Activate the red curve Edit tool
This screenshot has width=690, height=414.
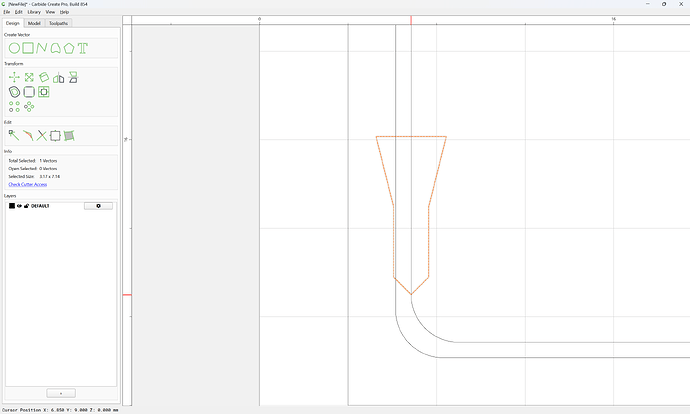point(28,136)
